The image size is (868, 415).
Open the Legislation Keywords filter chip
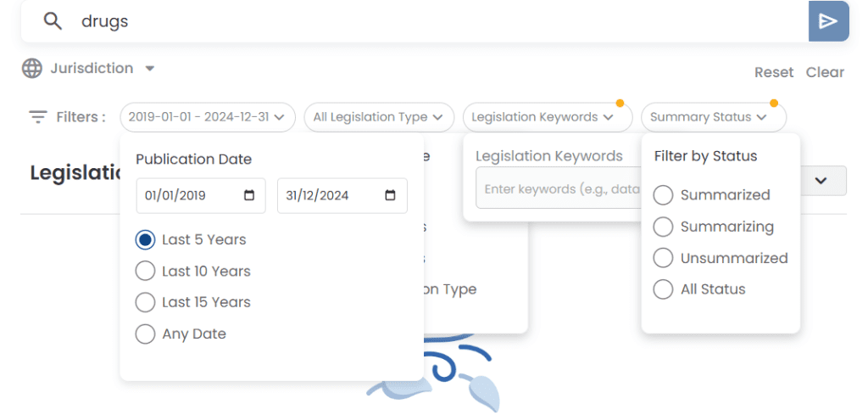click(548, 117)
